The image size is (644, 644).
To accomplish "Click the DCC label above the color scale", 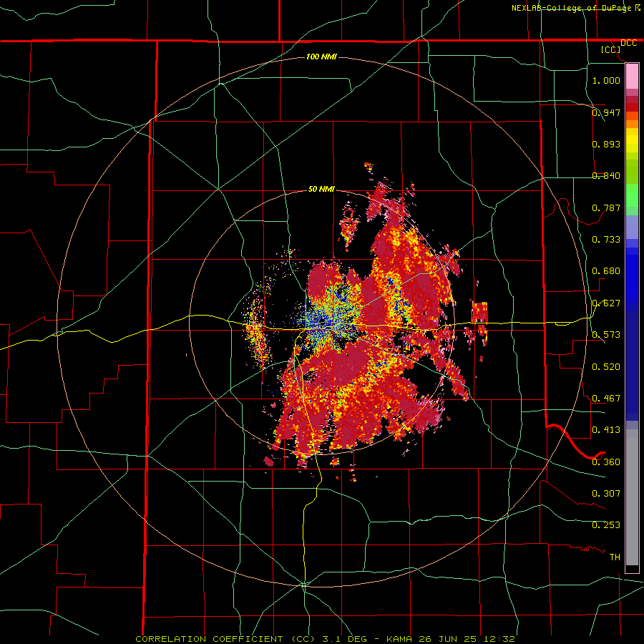I will click(628, 43).
